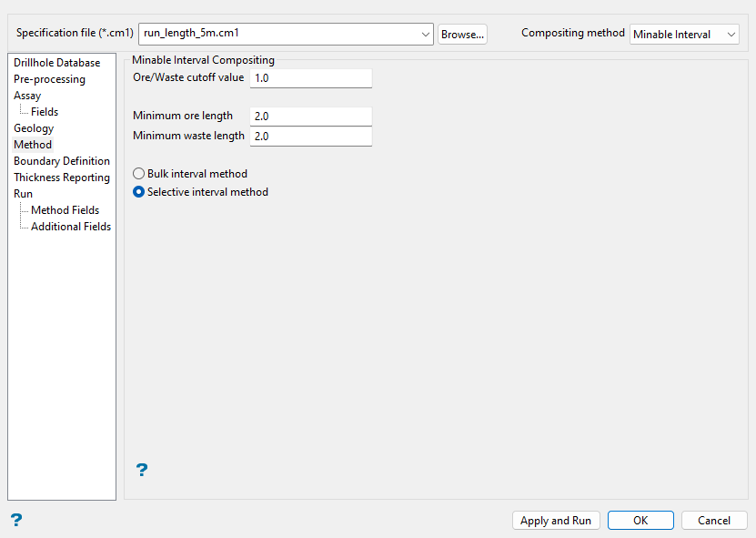Screen dimensions: 756x538
Task: Open Boundary Definition section
Action: point(62,161)
